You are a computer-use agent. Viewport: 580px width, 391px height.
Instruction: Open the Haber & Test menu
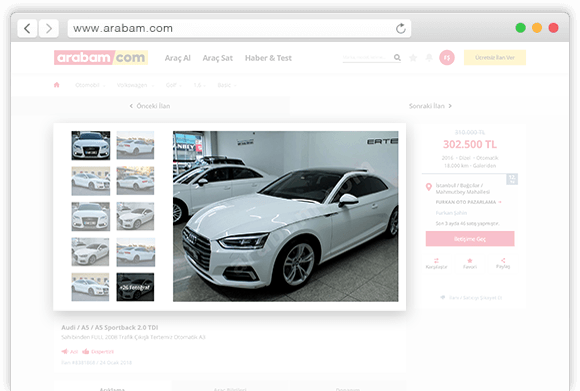[268, 58]
